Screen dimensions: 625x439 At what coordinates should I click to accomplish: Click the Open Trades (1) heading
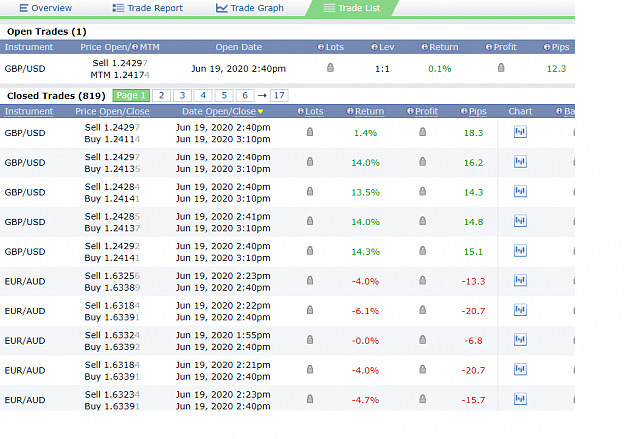click(x=47, y=32)
